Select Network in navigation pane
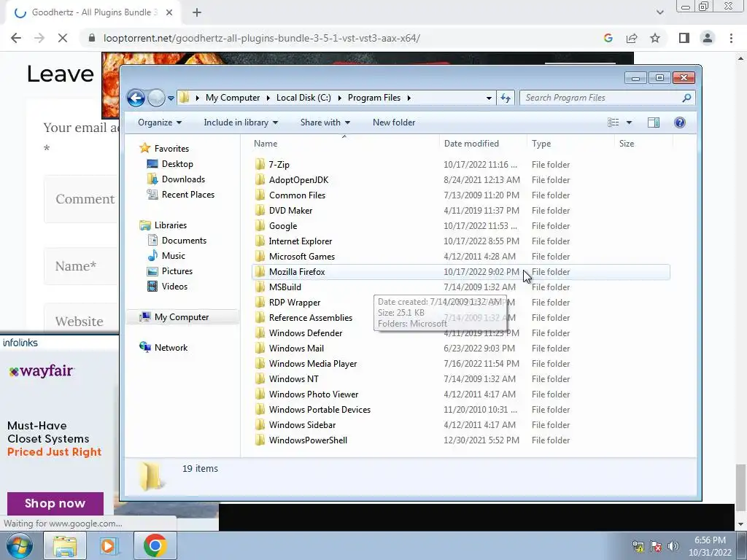The image size is (747, 560). [171, 348]
